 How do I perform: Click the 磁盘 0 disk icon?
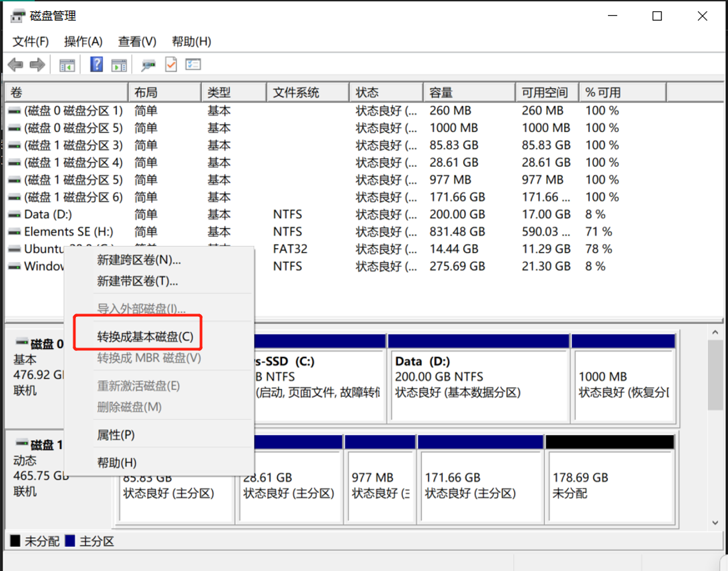click(x=22, y=342)
